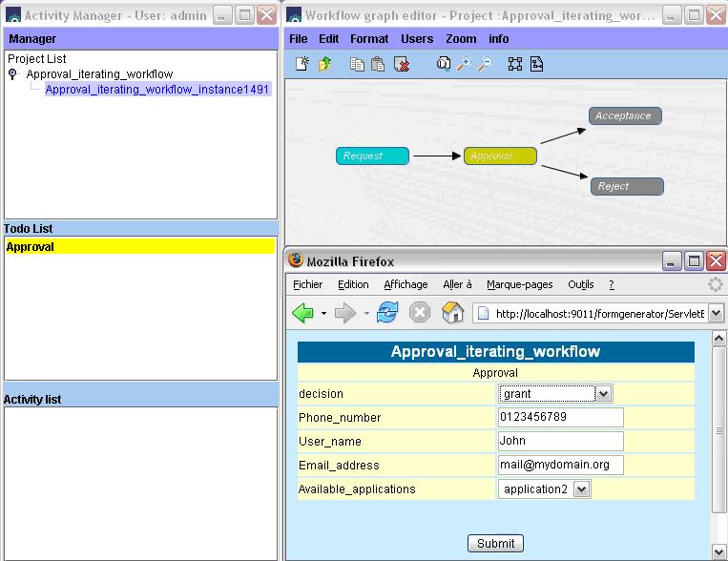Click the Copy icon in graph editor
Viewport: 728px width, 561px height.
(357, 64)
